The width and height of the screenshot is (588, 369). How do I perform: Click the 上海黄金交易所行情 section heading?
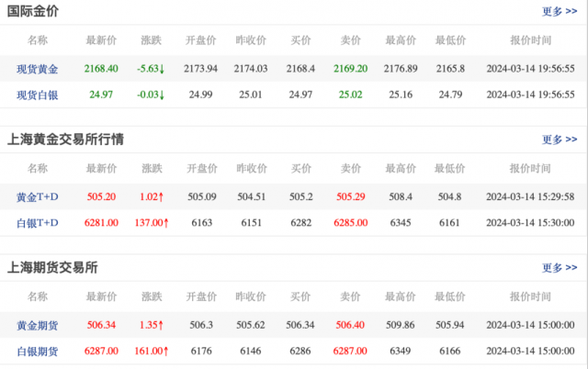pyautogui.click(x=65, y=140)
